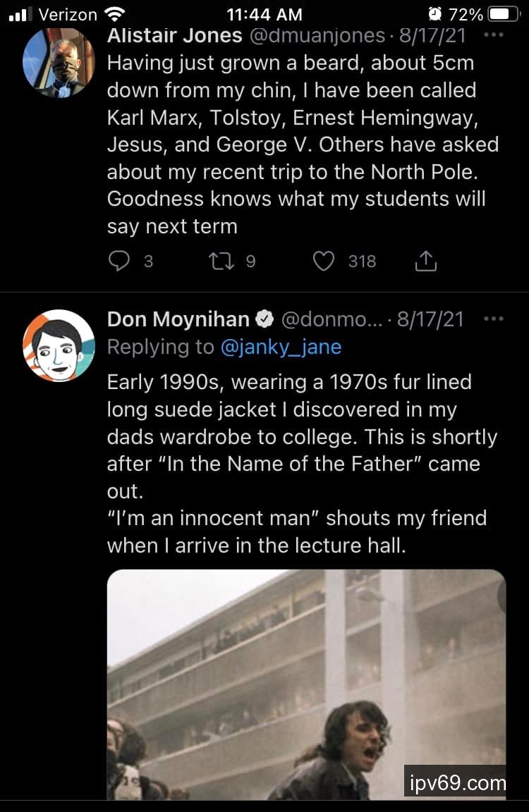Tap the battery indicator in status bar
529x812 pixels.
(x=504, y=14)
